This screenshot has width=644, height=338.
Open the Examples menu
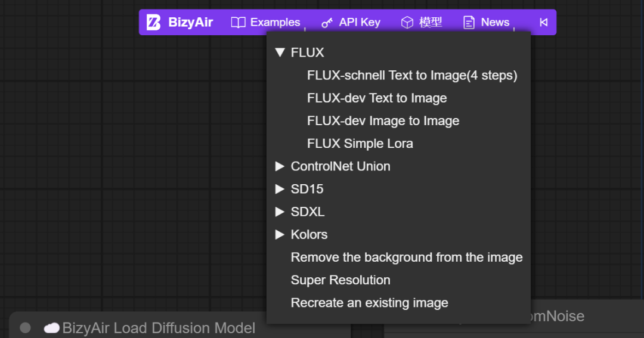pos(266,22)
